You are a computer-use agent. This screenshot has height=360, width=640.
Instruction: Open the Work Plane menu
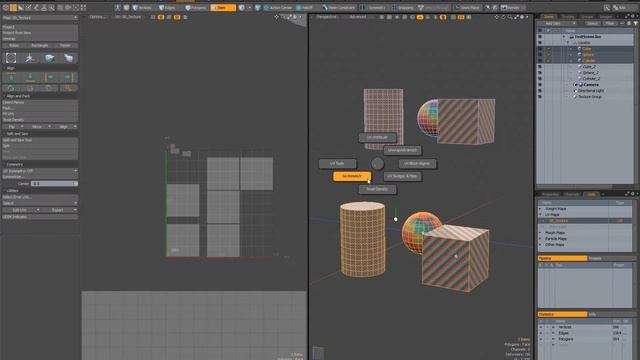point(467,8)
